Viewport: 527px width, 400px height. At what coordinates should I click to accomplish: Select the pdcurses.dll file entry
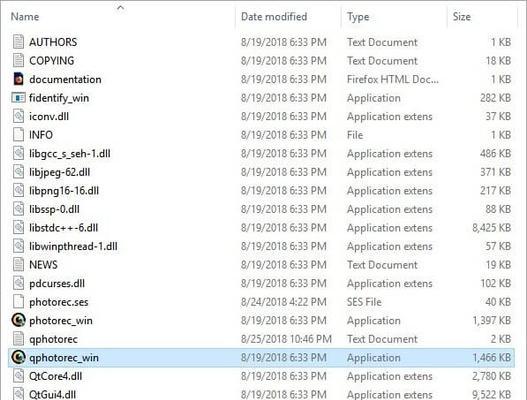tap(57, 283)
